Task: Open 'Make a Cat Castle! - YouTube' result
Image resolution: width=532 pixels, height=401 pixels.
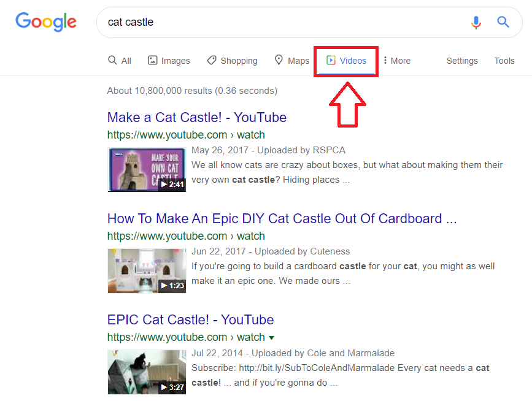Action: pos(197,117)
